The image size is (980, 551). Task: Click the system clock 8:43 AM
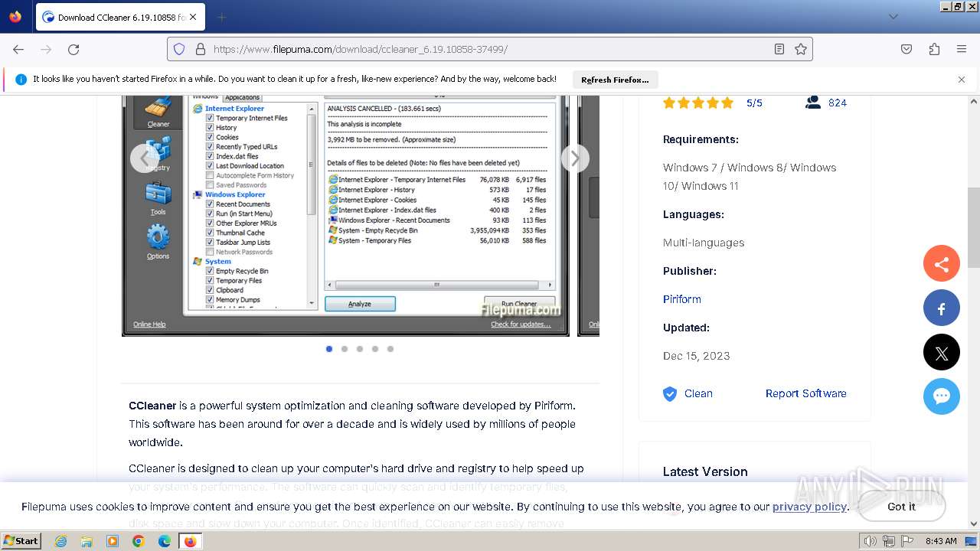click(x=941, y=541)
